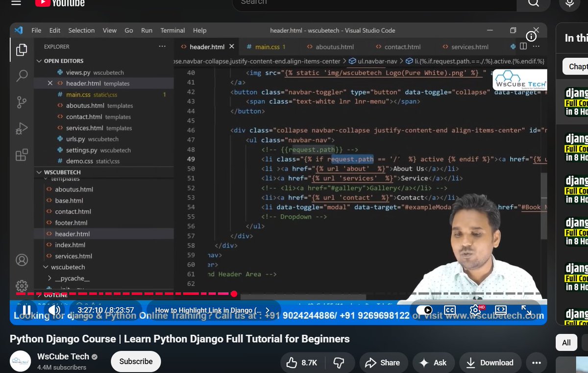Open the 'How to Highlight Link in Django' chapter

[x=212, y=310]
